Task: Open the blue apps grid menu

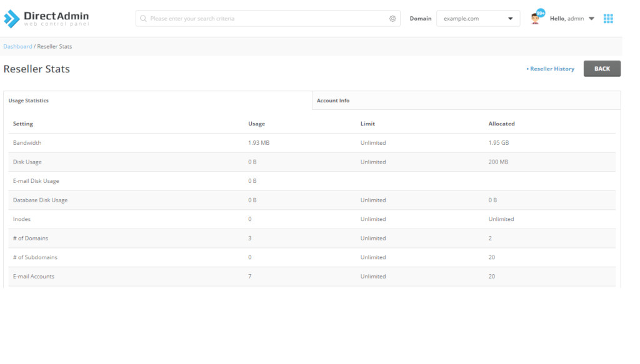Action: 608,19
